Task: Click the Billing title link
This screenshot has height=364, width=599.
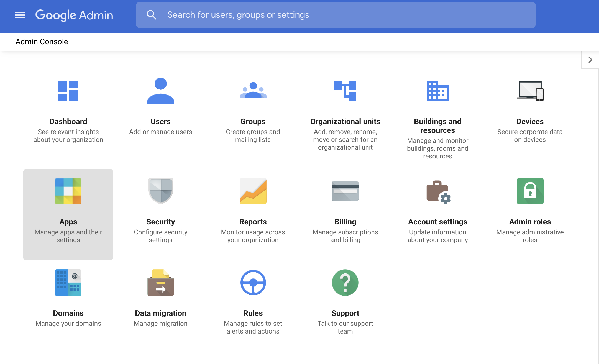Action: coord(345,222)
